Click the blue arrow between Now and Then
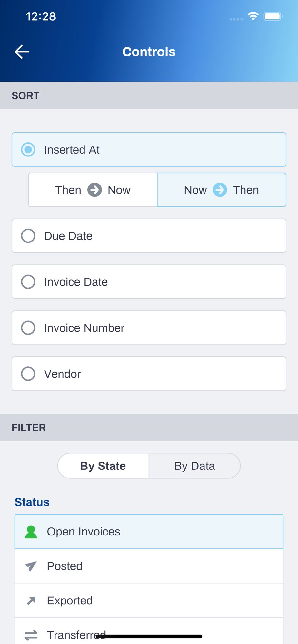 pos(220,190)
